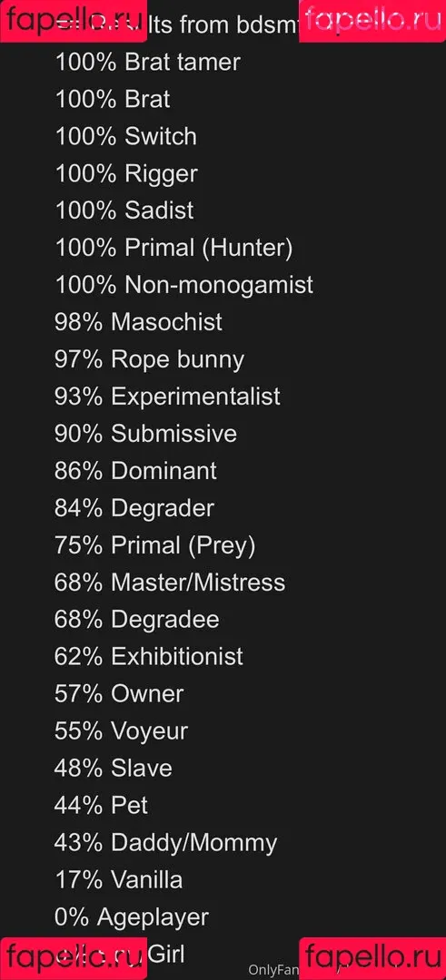Select the 17% Vanilla result

point(119,880)
